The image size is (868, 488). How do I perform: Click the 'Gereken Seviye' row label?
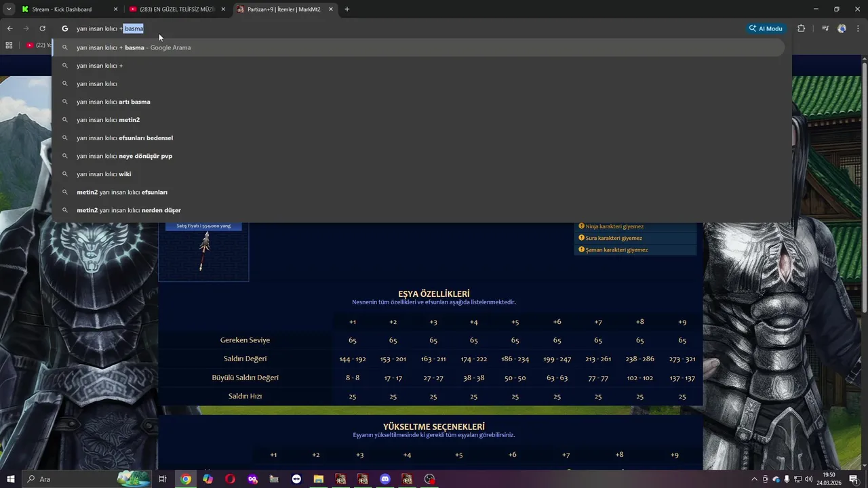pyautogui.click(x=245, y=340)
